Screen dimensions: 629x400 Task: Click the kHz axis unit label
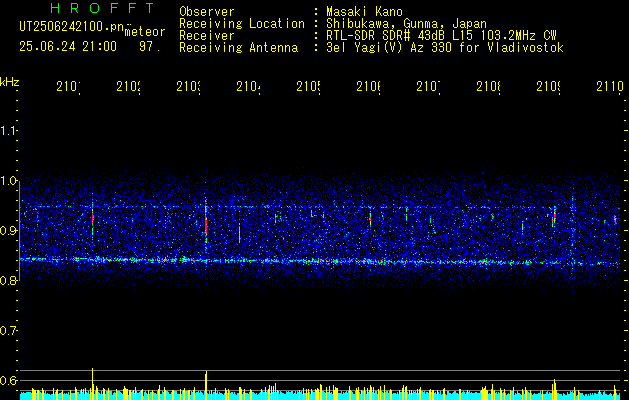pyautogui.click(x=9, y=82)
